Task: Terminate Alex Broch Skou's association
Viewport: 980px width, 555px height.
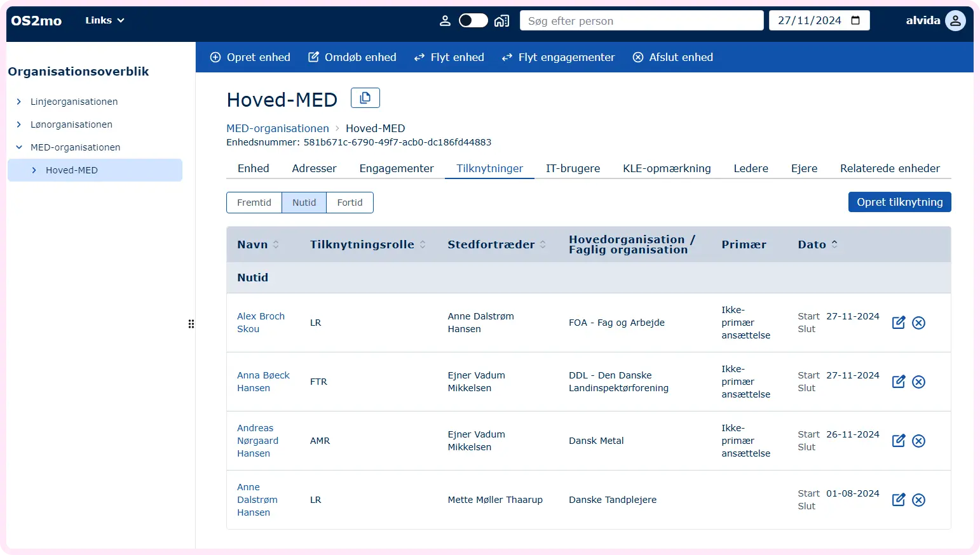Action: (x=918, y=323)
